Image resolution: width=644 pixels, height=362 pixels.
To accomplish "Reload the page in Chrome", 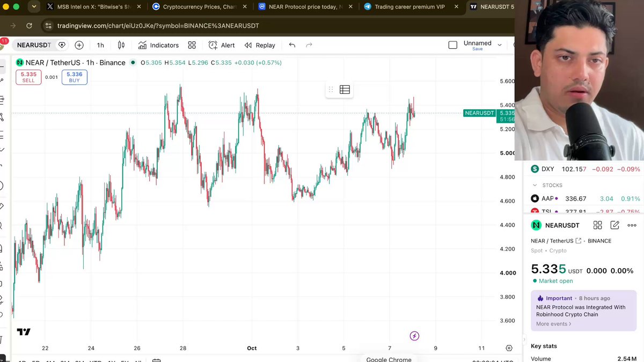I will [x=29, y=26].
